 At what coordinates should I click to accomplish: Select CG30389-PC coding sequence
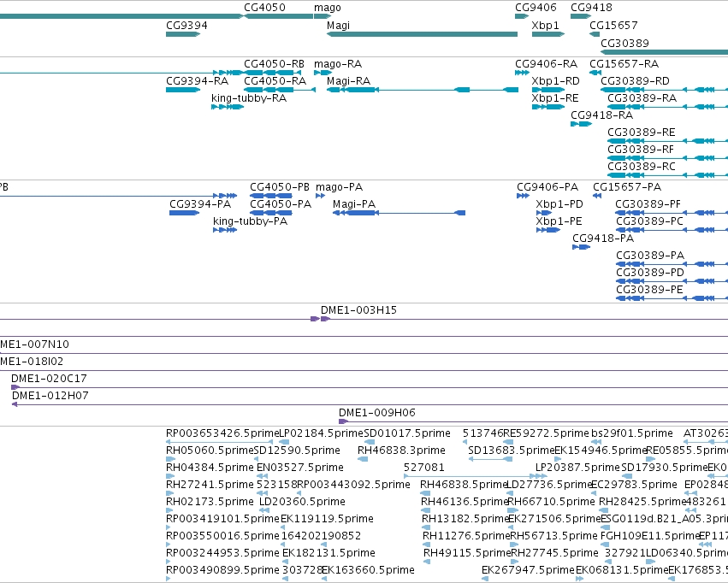(672, 230)
